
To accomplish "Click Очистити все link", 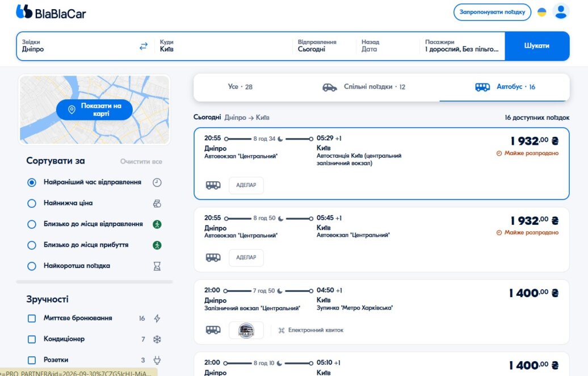I will point(141,162).
